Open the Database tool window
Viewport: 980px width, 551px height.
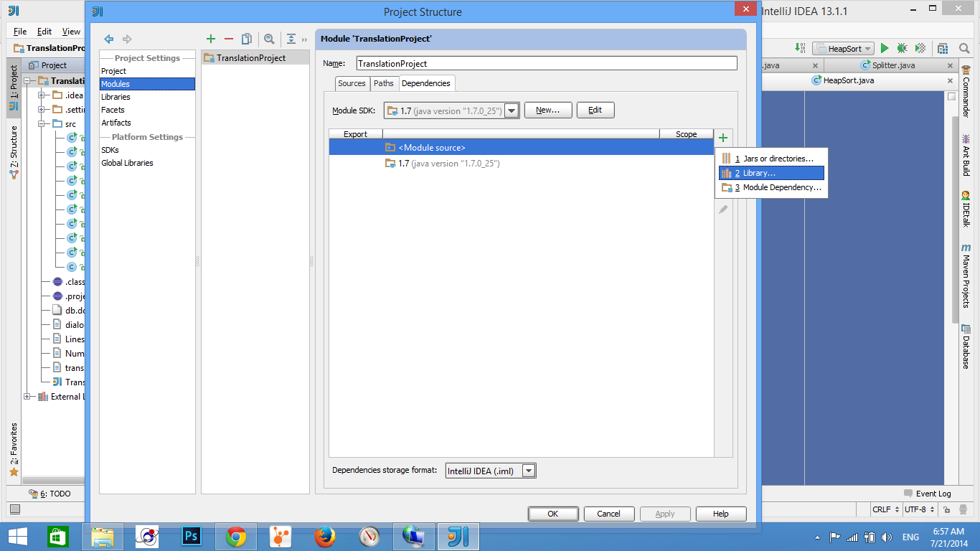(966, 347)
